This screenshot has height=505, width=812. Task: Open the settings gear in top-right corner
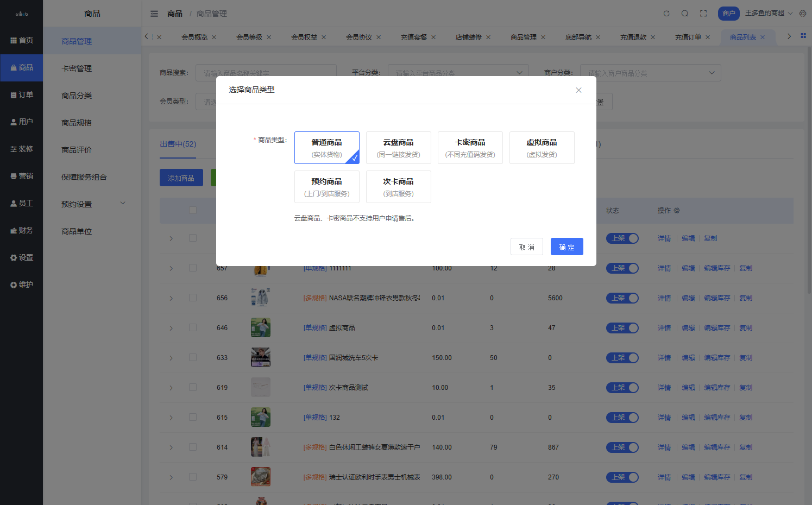tap(803, 14)
